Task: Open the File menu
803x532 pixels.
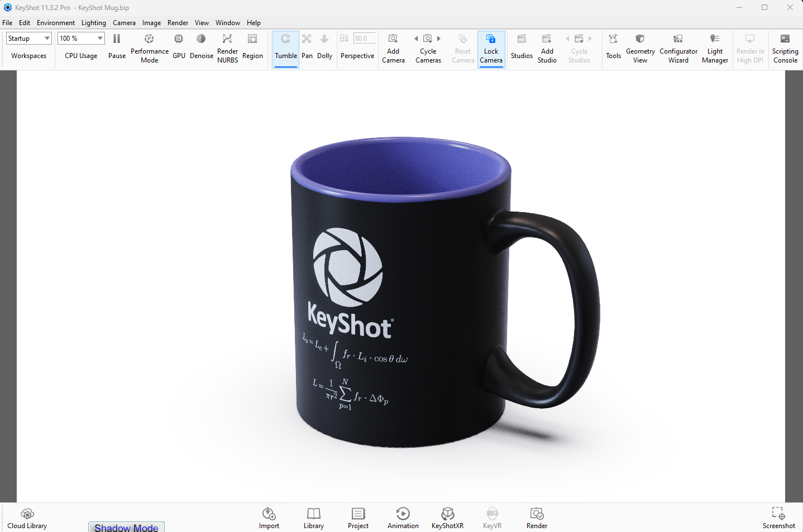Action: tap(7, 23)
